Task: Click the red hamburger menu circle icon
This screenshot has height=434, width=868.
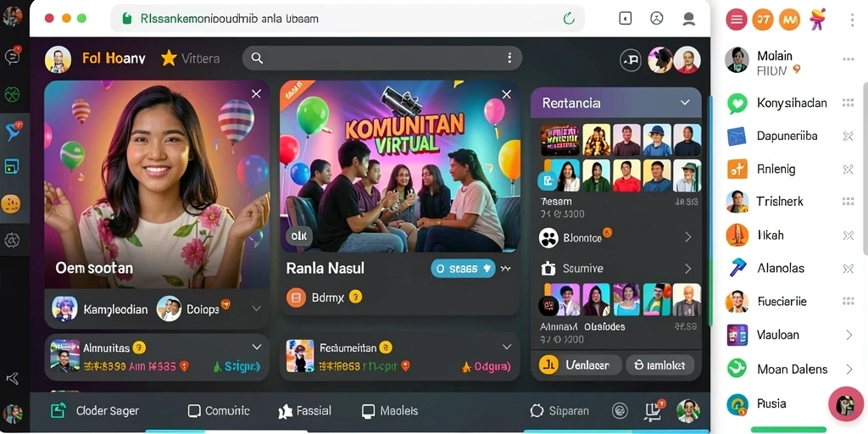Action: tap(737, 19)
